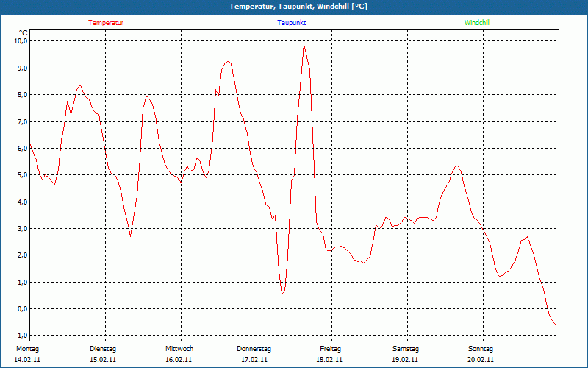Click the green Windchill legend label
This screenshot has height=368, width=588.
tap(478, 23)
